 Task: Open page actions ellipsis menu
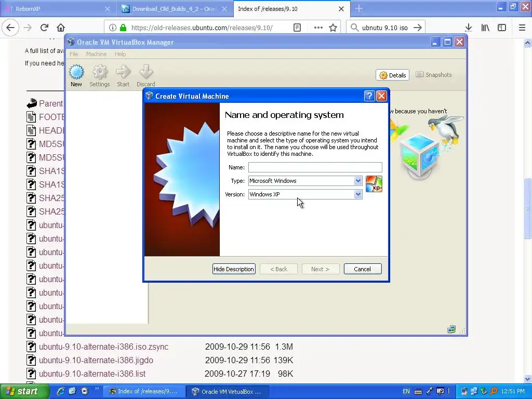click(318, 28)
